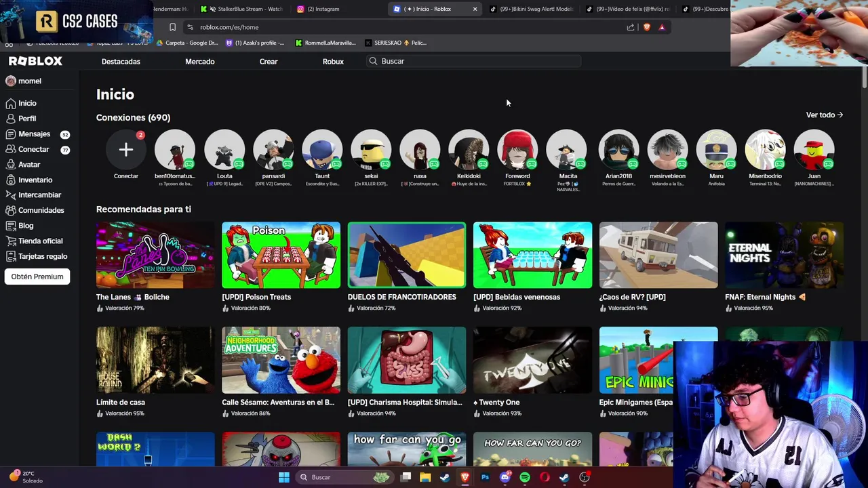Click the Roblox logo
This screenshot has width=868, height=488.
[x=35, y=61]
